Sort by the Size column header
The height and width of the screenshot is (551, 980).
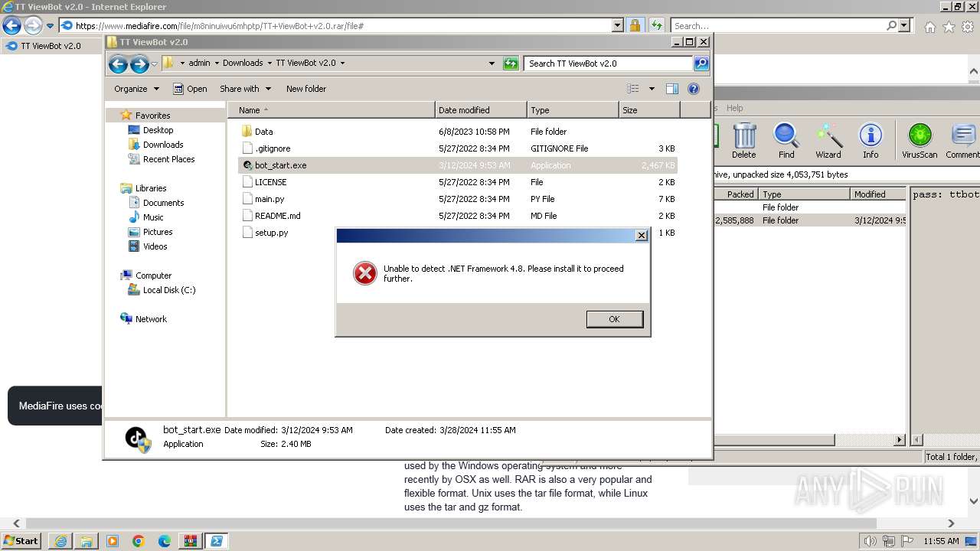pyautogui.click(x=649, y=110)
